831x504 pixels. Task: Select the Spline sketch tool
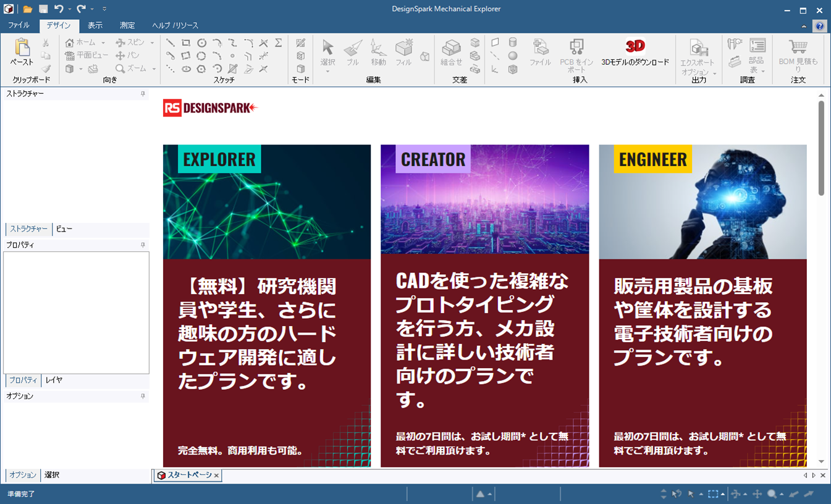coord(232,43)
